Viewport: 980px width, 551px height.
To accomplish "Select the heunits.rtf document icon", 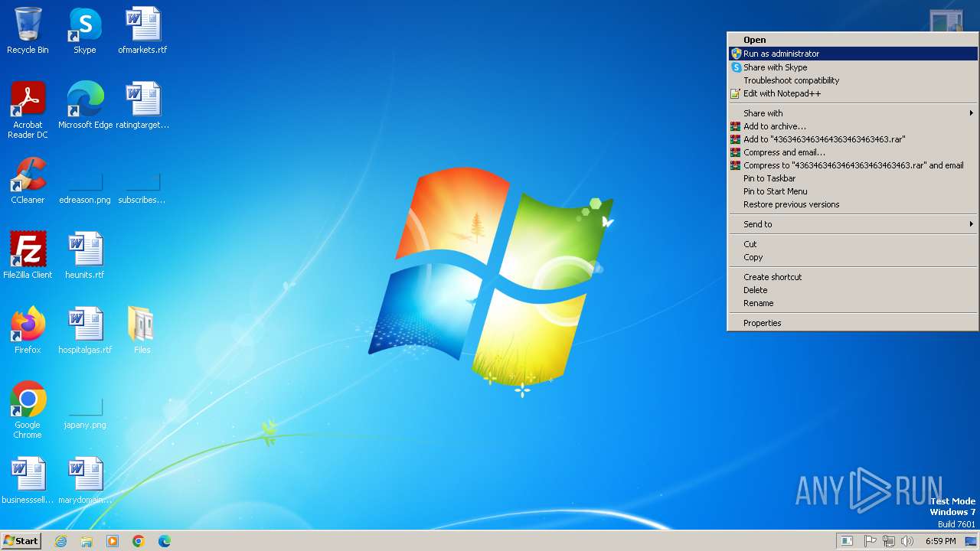I will pyautogui.click(x=85, y=256).
